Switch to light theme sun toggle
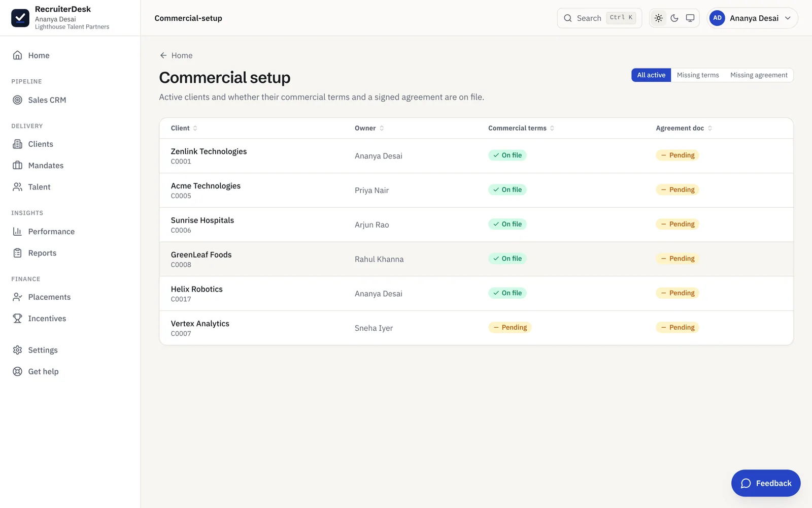This screenshot has height=508, width=812. point(659,18)
